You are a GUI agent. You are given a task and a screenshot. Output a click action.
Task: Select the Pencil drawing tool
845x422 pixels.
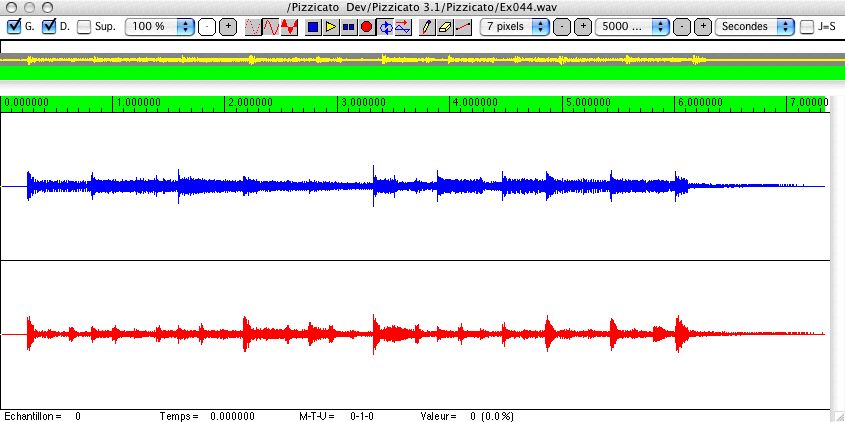point(427,27)
